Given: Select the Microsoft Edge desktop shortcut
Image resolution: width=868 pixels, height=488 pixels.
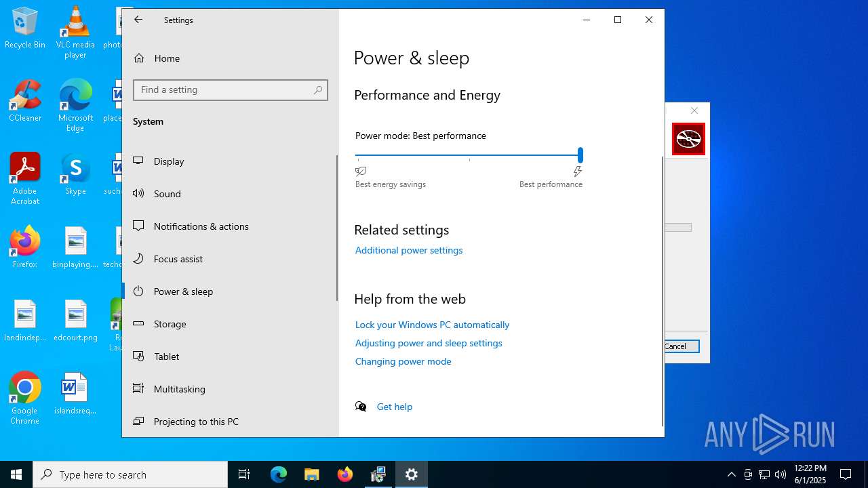Looking at the screenshot, I should coord(75,106).
